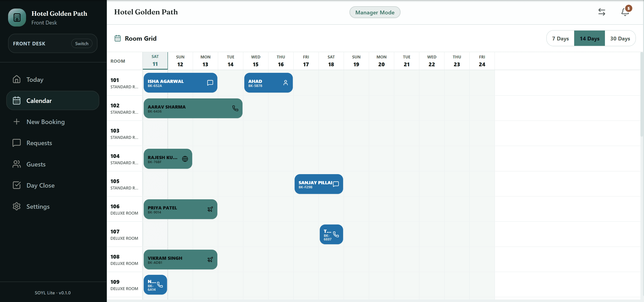Select the 14 Days view
This screenshot has width=644, height=302.
589,38
